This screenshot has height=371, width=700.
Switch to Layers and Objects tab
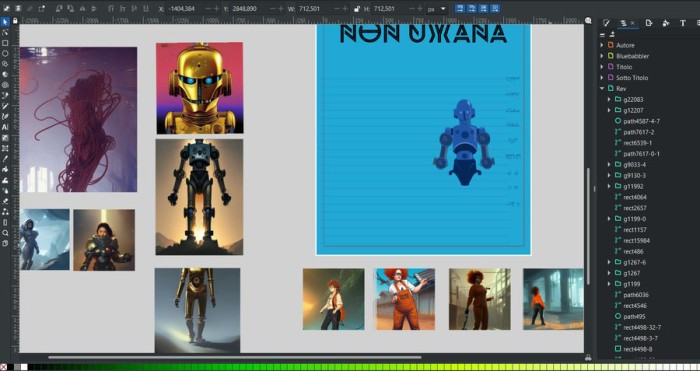[623, 23]
